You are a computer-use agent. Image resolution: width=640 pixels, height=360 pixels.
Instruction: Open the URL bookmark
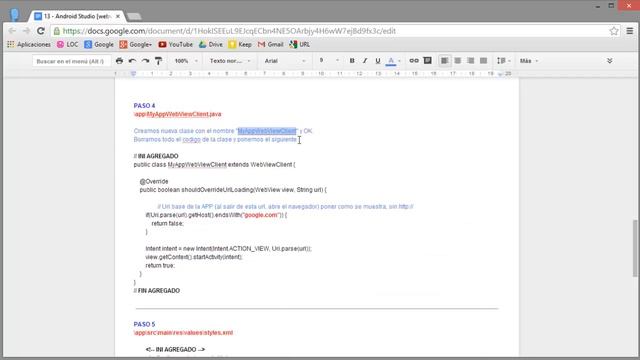299,44
